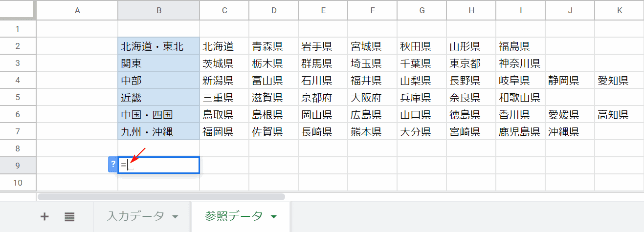Click cell containing 近畿

point(158,98)
